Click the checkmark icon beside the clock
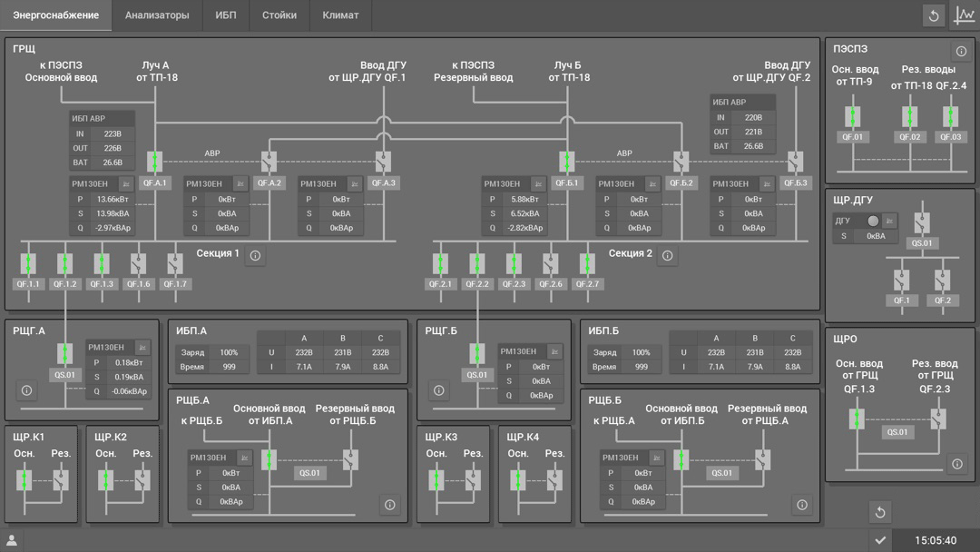The height and width of the screenshot is (552, 980). coord(879,540)
